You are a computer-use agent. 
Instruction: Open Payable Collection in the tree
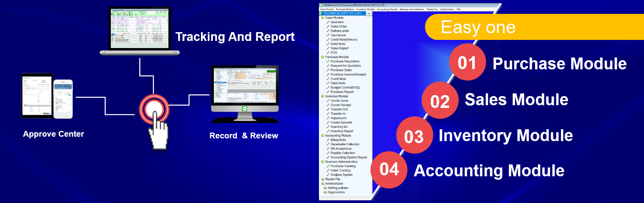coord(343,153)
